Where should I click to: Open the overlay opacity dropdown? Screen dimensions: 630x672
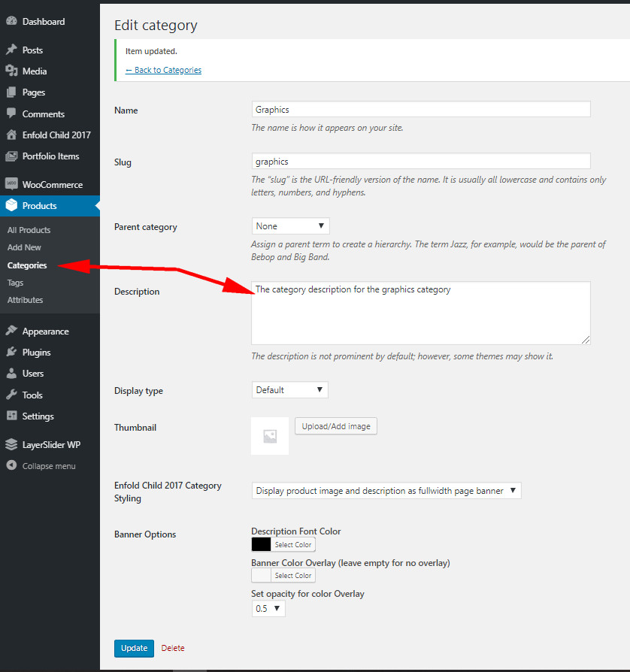(268, 608)
